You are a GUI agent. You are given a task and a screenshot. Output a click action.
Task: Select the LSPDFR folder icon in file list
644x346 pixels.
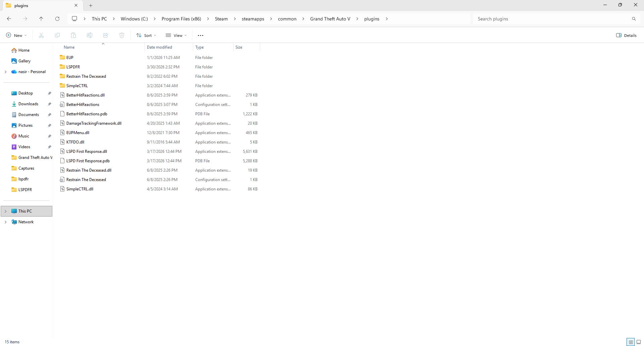pyautogui.click(x=62, y=67)
